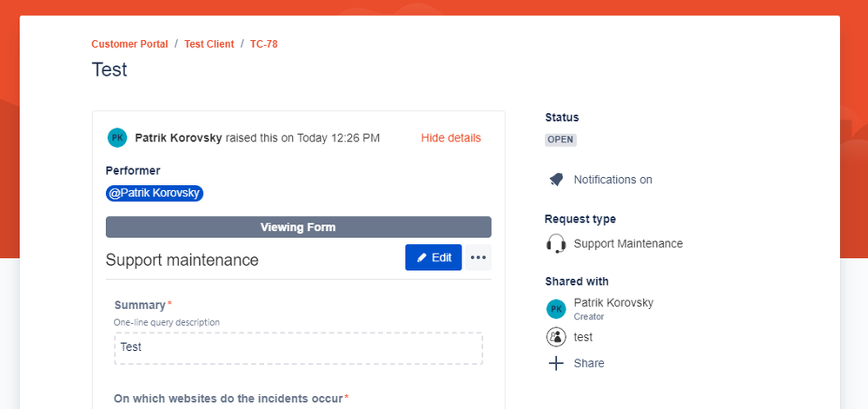Go to Test Client breadcrumb
868x409 pixels.
(x=209, y=44)
